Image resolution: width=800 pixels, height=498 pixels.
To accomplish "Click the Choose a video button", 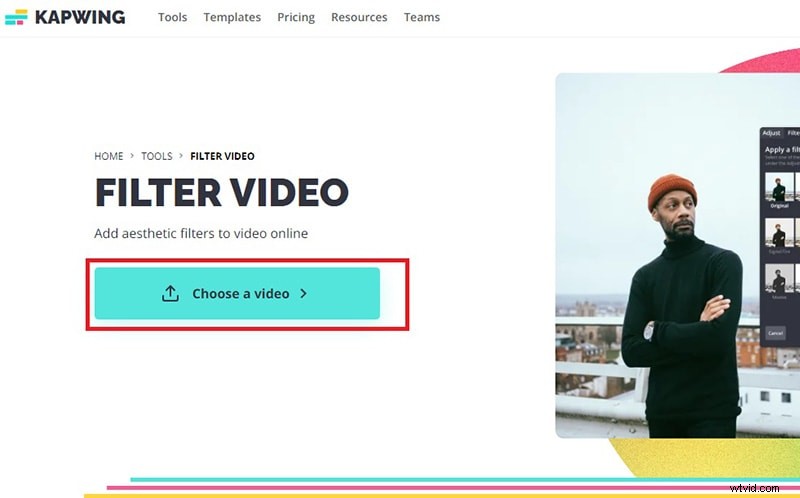I will [237, 293].
